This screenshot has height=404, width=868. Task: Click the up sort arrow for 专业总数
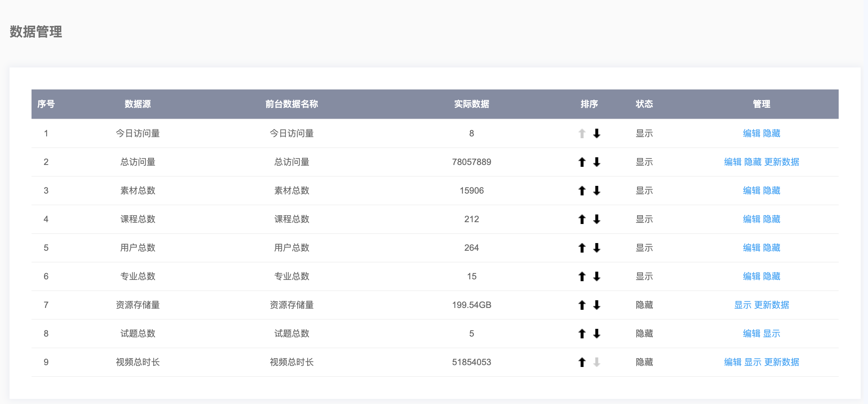(x=581, y=276)
